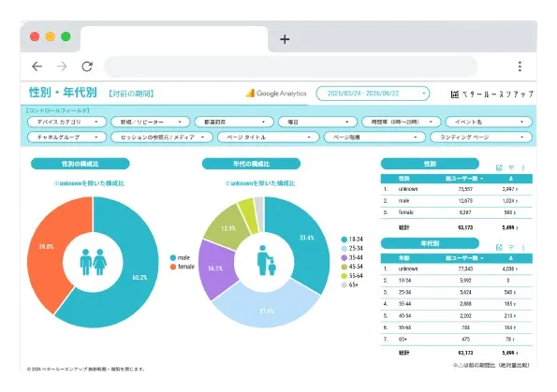Select the 65+ row in 年代別 table
Viewport: 557px width, 392px height.
456,339
